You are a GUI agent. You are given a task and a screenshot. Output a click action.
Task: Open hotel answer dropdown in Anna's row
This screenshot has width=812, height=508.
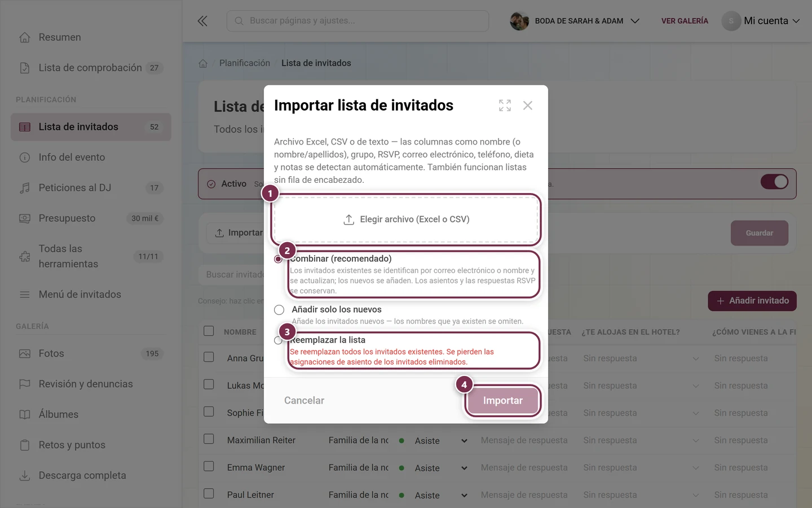(x=641, y=358)
